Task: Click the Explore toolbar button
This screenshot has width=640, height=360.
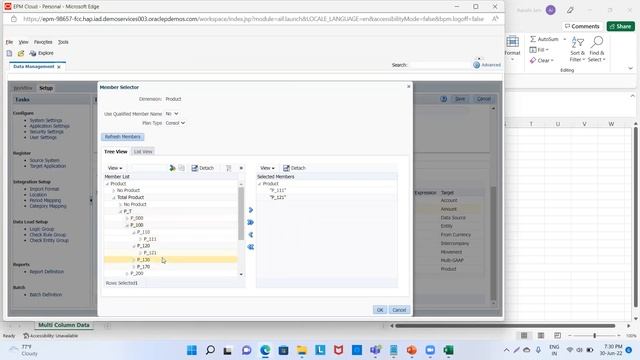Action: coord(42,53)
